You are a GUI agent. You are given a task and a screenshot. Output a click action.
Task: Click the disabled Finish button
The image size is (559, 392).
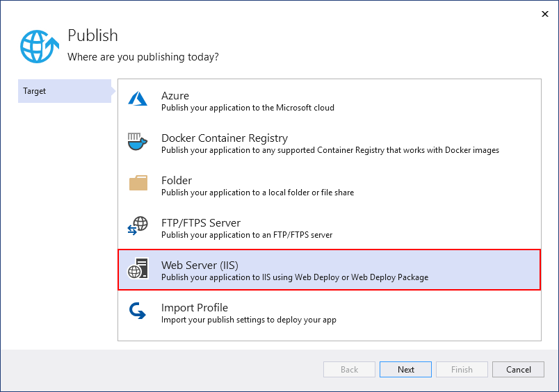click(x=462, y=370)
